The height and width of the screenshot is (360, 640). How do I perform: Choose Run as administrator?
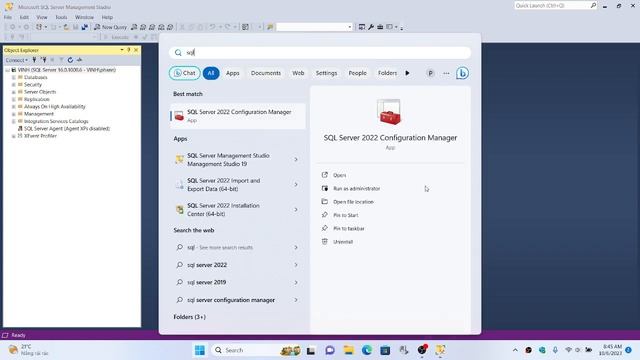click(356, 189)
